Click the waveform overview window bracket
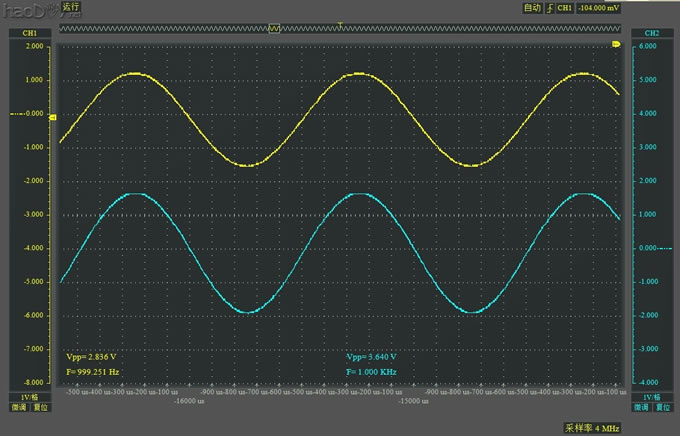This screenshot has height=436, width=680. coord(274,30)
